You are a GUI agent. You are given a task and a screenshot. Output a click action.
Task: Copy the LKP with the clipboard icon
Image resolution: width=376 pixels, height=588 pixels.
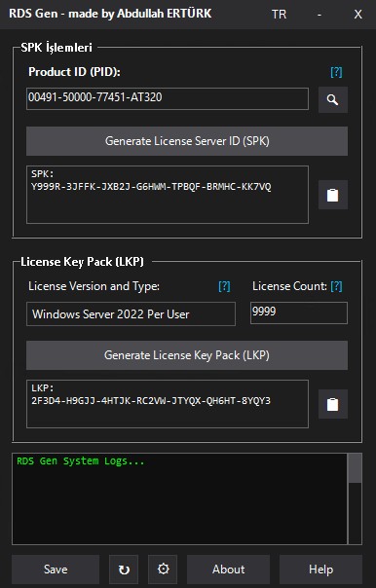pos(333,404)
